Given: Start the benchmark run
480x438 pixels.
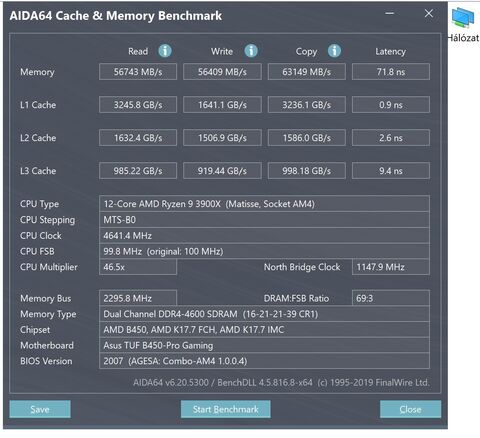Looking at the screenshot, I should (226, 409).
